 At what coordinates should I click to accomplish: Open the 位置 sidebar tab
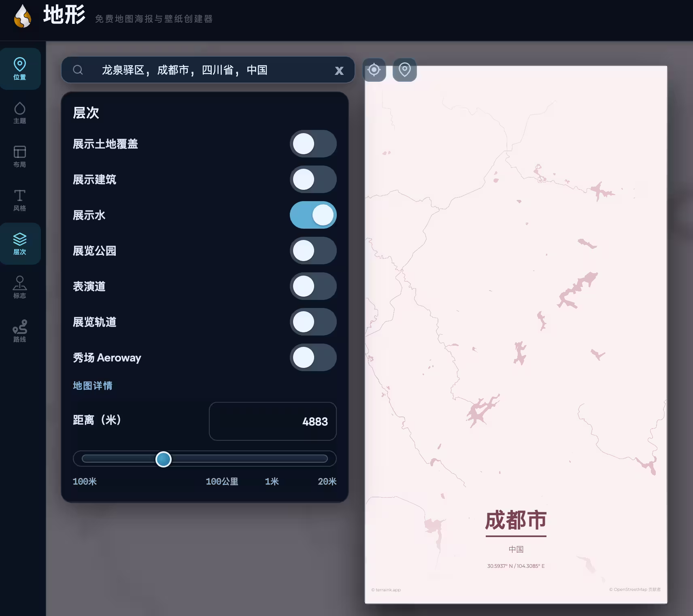click(x=20, y=69)
